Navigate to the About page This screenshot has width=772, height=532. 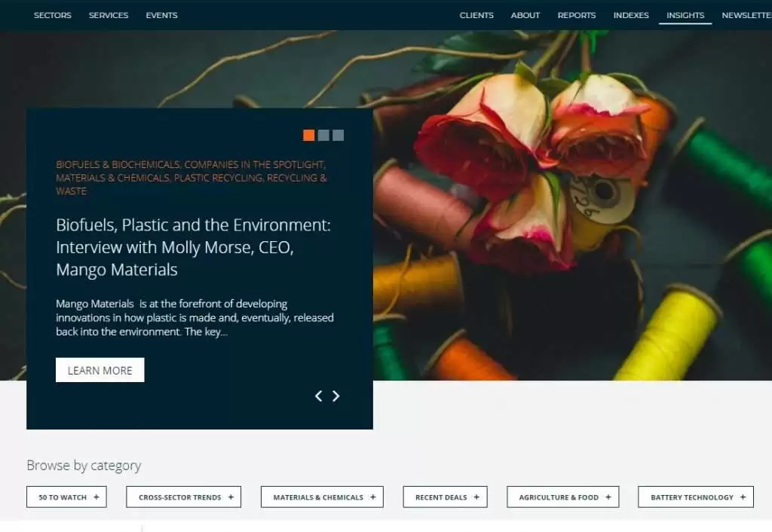point(525,15)
